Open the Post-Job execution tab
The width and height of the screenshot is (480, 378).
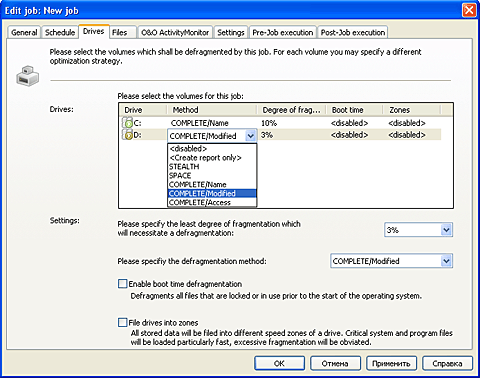353,32
